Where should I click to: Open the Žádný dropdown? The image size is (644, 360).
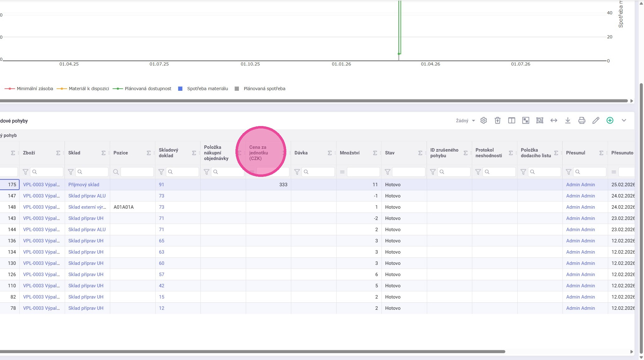pyautogui.click(x=465, y=121)
